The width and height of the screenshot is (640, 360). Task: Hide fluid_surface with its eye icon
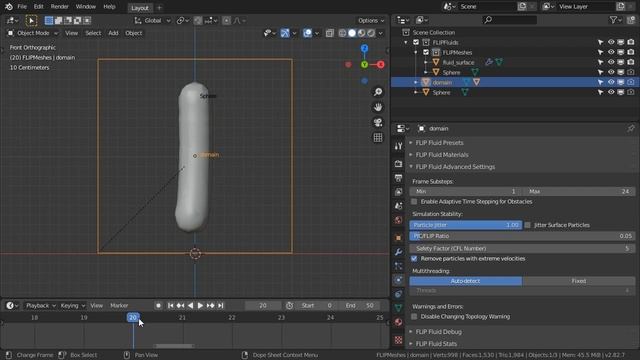[x=611, y=62]
